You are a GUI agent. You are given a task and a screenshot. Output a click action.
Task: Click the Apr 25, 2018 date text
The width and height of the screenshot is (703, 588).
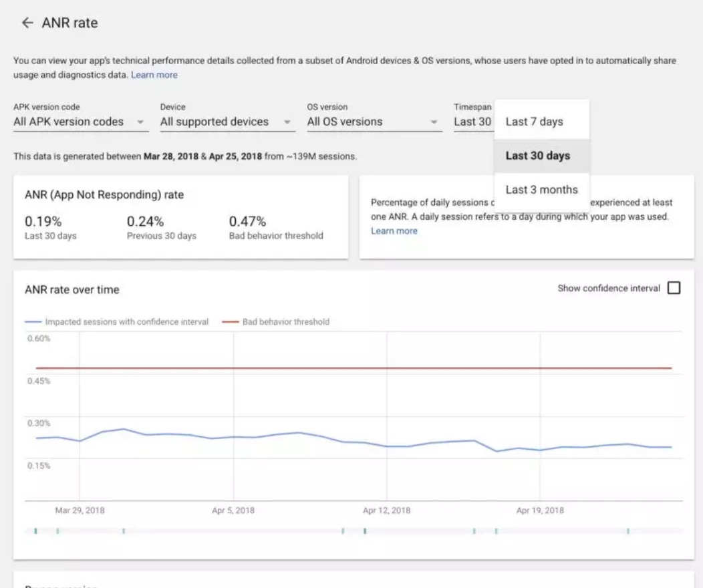[x=235, y=156]
